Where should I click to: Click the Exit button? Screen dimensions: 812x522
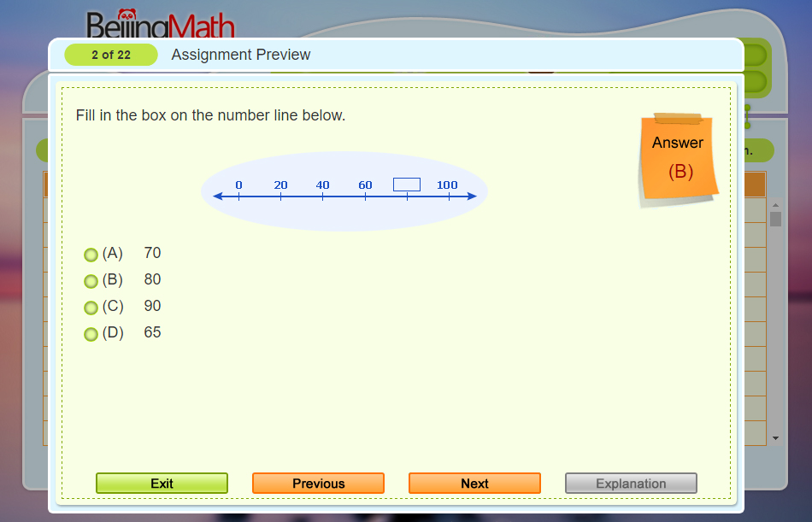click(162, 484)
